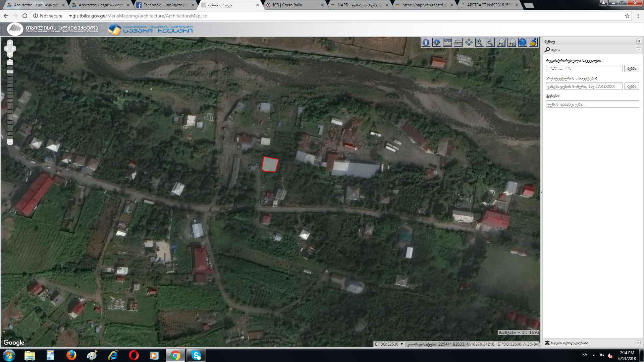Click the Google logo on map
This screenshot has width=644, height=362.
click(x=14, y=343)
